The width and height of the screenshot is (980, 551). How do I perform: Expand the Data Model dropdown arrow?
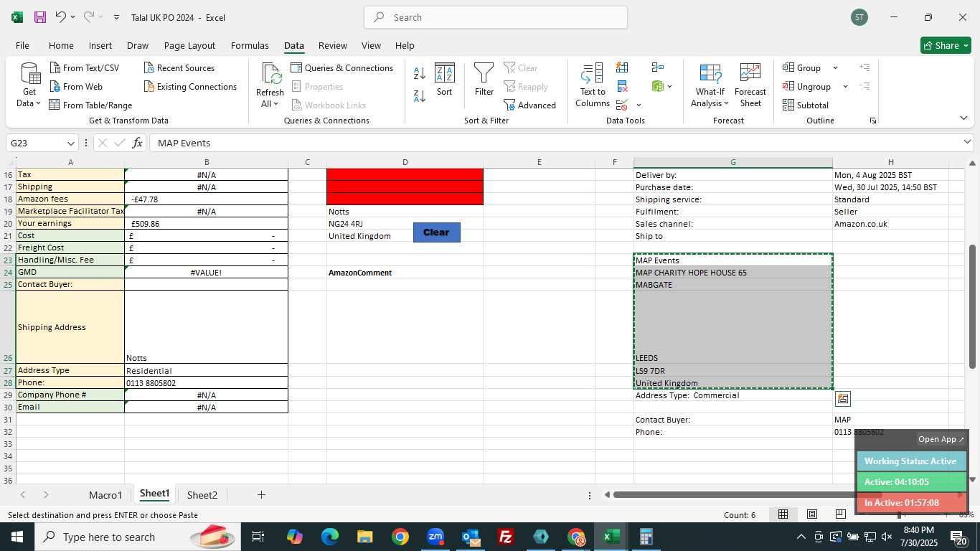pyautogui.click(x=670, y=86)
